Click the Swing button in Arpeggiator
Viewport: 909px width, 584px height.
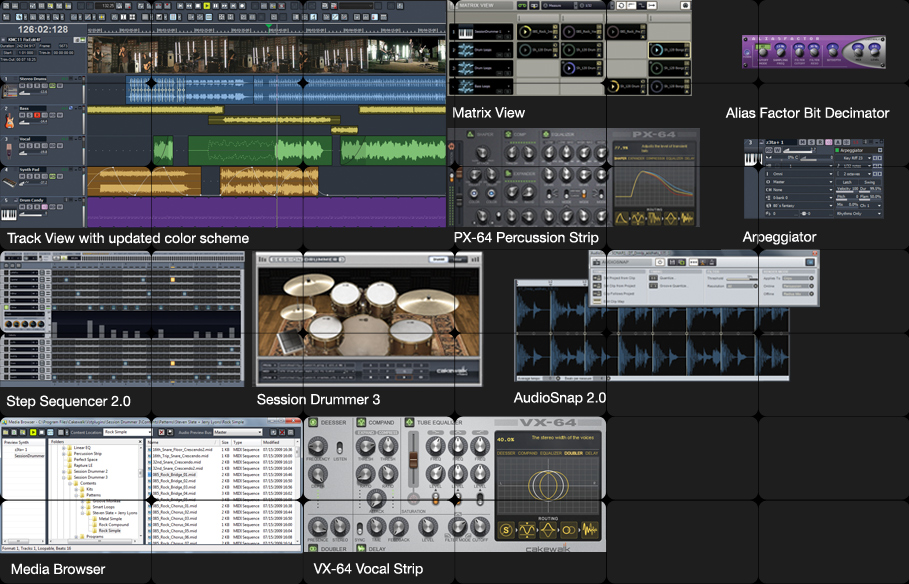point(870,182)
